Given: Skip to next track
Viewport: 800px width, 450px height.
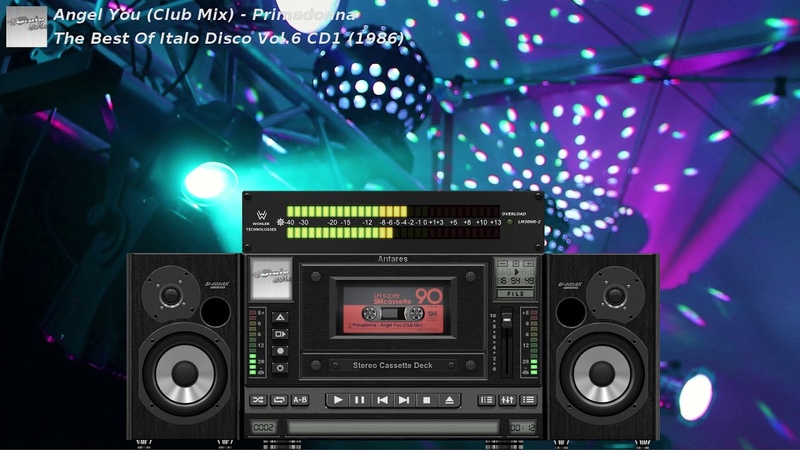Looking at the screenshot, I should tap(404, 400).
